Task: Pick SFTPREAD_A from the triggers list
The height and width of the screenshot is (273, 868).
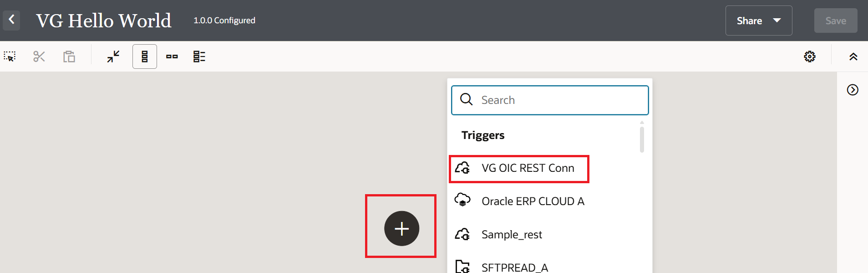Action: coord(514,267)
